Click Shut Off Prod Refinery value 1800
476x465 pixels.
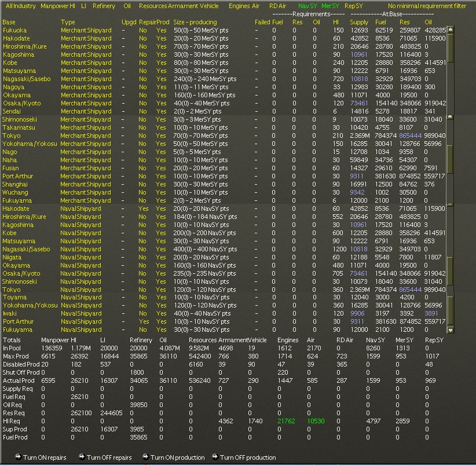tap(137, 373)
